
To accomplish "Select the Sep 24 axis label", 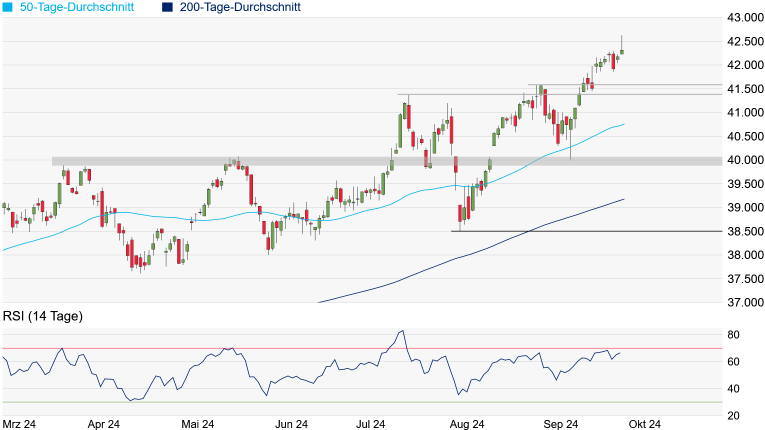I will click(560, 424).
